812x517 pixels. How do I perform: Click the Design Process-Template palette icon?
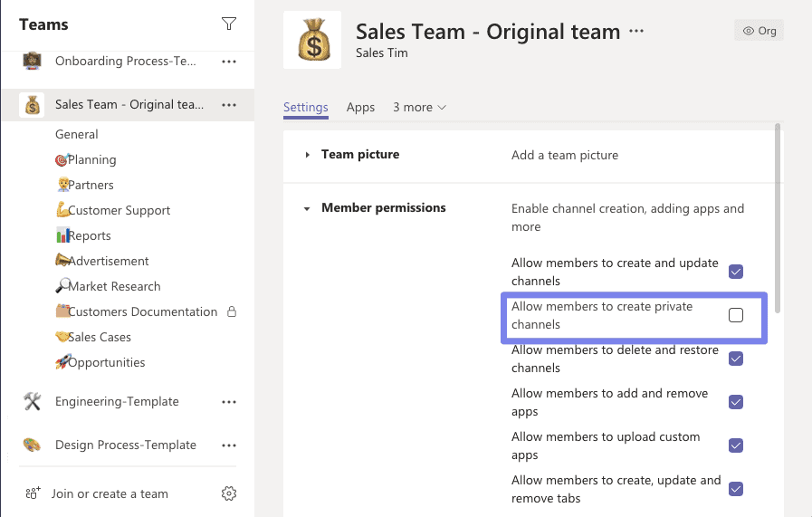pyautogui.click(x=32, y=445)
